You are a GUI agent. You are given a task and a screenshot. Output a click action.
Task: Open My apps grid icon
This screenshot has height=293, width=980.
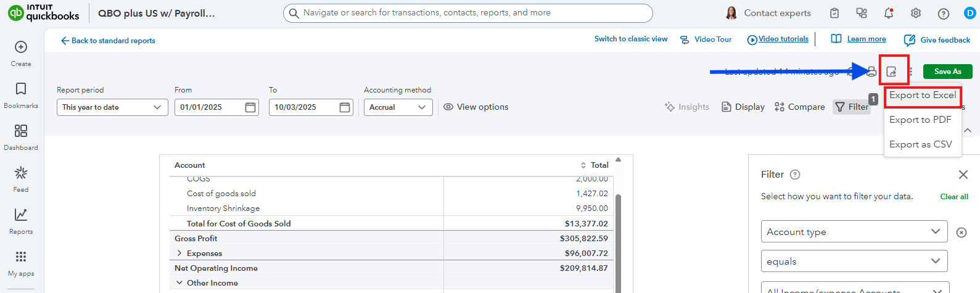[x=21, y=257]
